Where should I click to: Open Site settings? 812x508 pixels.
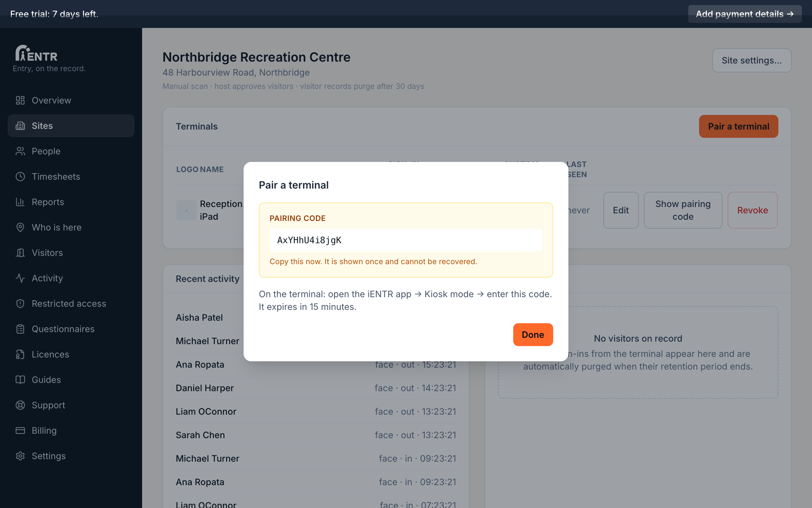point(752,60)
